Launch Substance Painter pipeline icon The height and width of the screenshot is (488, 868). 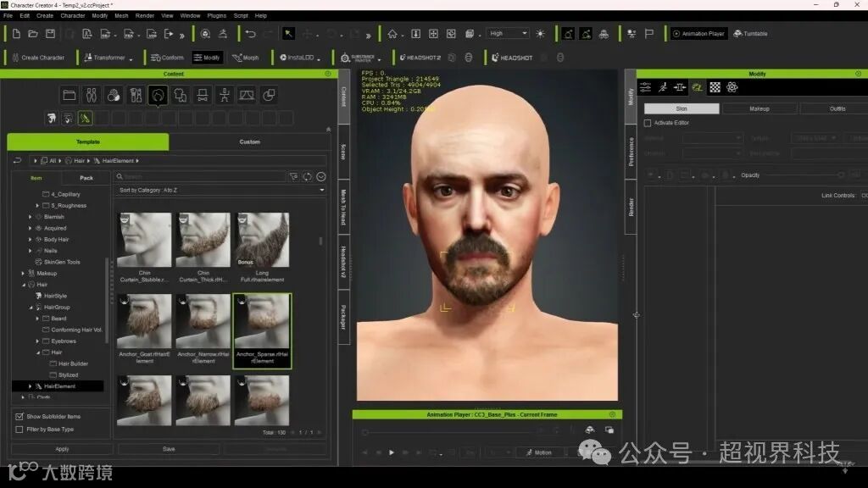[x=359, y=58]
